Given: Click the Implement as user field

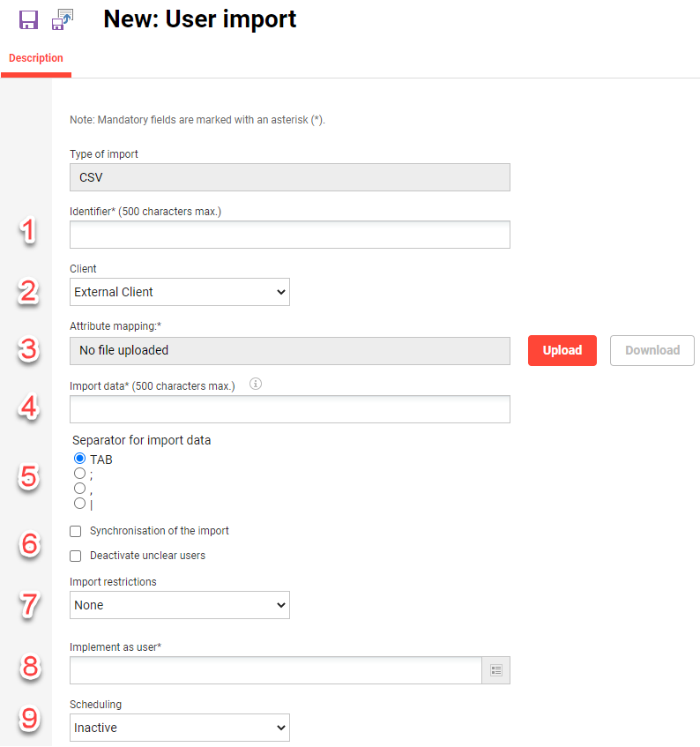Looking at the screenshot, I should (275, 670).
